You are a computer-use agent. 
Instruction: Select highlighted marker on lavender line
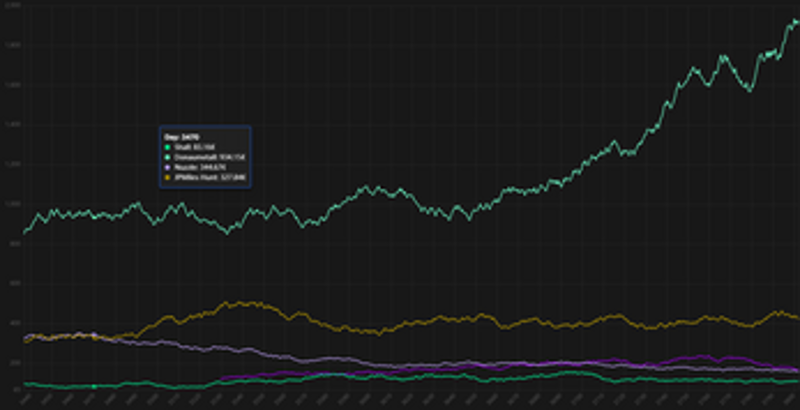94,335
